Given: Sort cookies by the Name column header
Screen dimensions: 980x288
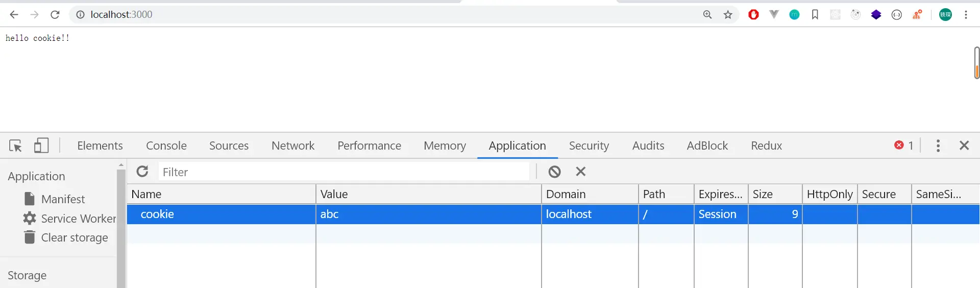Looking at the screenshot, I should pos(220,194).
